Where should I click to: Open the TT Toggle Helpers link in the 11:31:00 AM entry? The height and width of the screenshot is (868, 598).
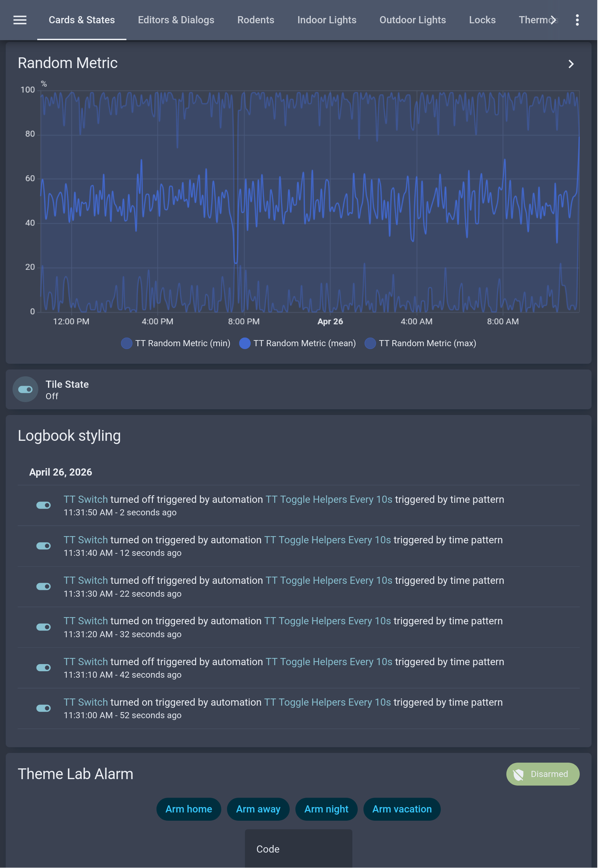[328, 703]
